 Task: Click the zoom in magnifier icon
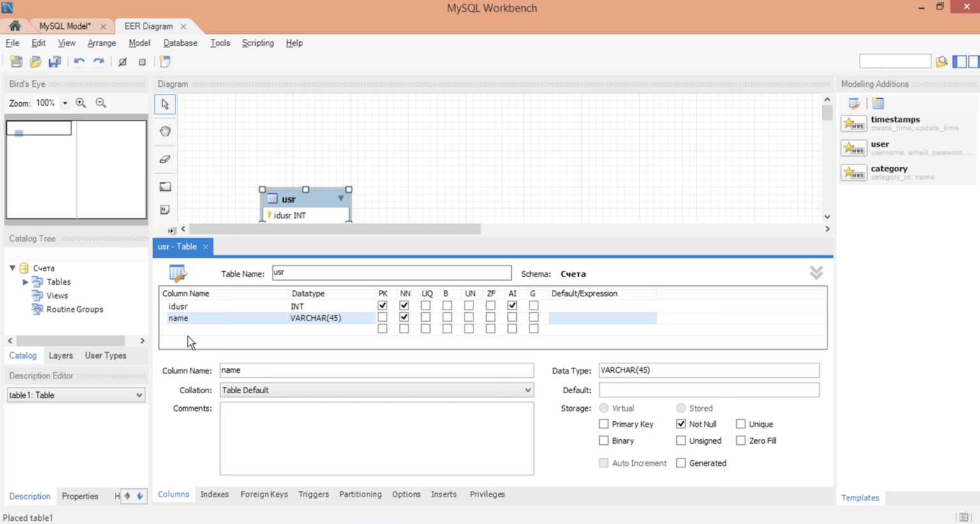81,103
